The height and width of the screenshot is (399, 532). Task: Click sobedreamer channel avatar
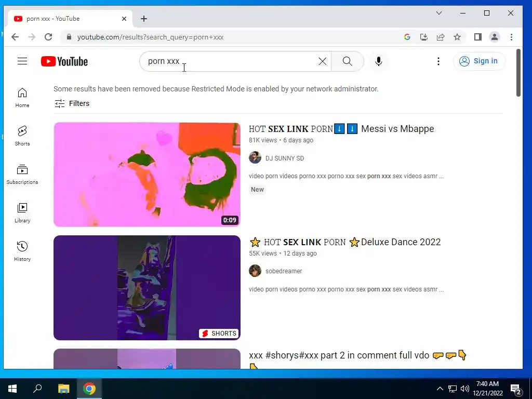point(255,271)
